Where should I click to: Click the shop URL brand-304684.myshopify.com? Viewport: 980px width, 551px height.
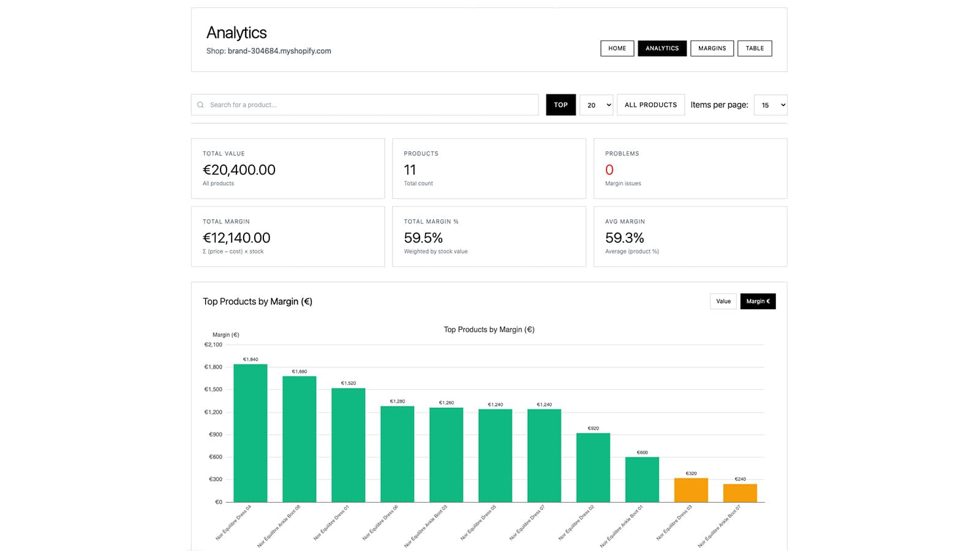(279, 51)
